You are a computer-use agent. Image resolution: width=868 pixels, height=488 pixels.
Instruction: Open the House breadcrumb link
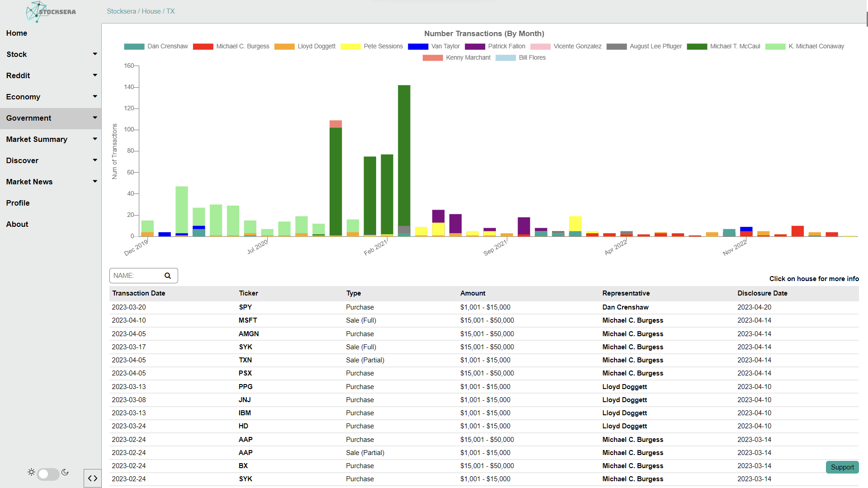pyautogui.click(x=151, y=11)
